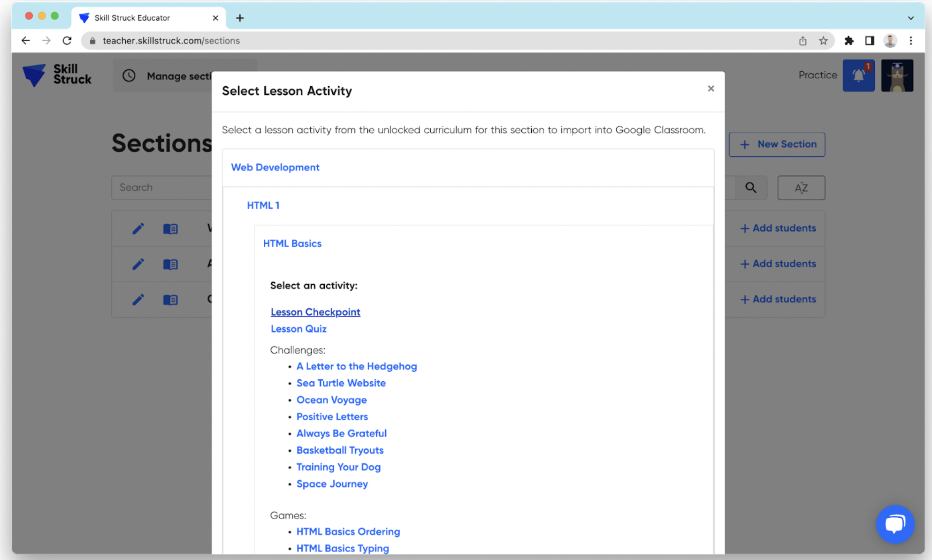Bookmark this page with the star
The width and height of the screenshot is (932, 560).
[823, 41]
